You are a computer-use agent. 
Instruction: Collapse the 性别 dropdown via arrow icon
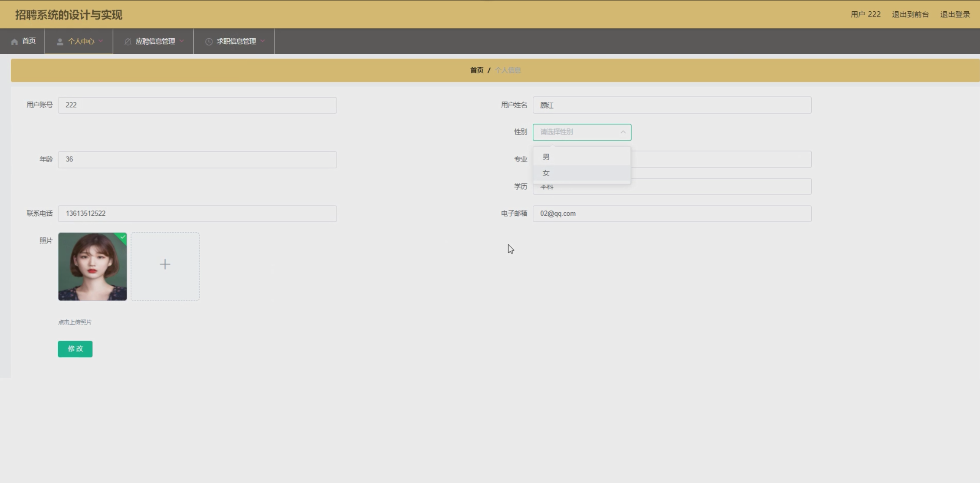(623, 132)
